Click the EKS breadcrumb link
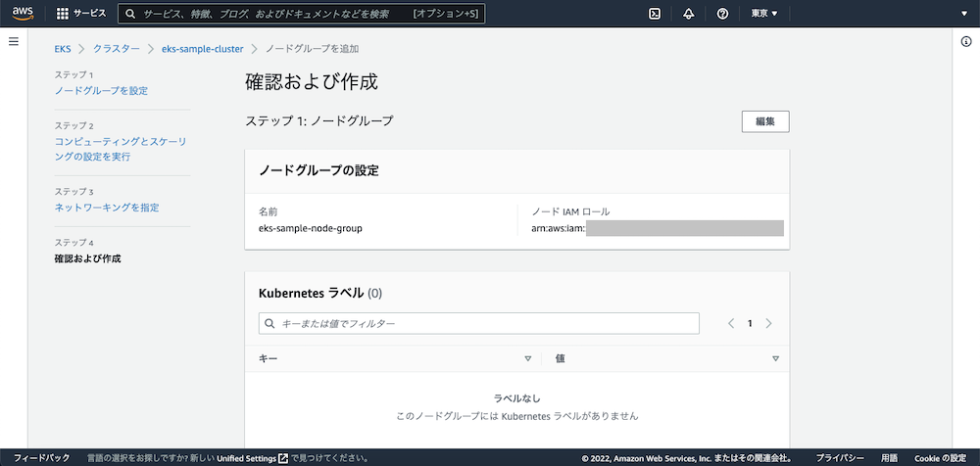The width and height of the screenshot is (980, 466). click(x=63, y=49)
